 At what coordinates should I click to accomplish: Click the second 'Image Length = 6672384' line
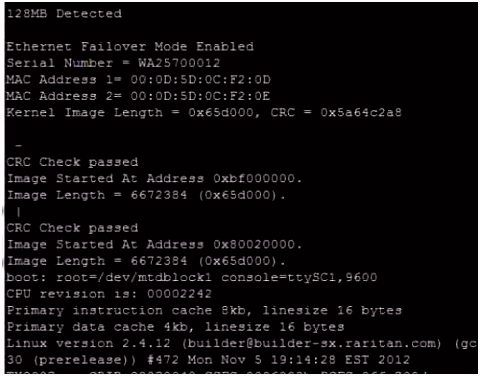tap(146, 261)
